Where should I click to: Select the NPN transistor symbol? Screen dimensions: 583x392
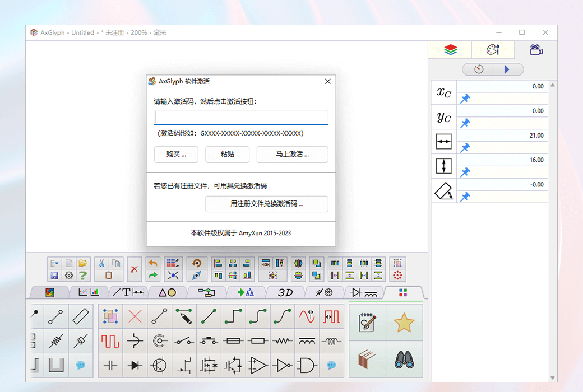click(159, 366)
